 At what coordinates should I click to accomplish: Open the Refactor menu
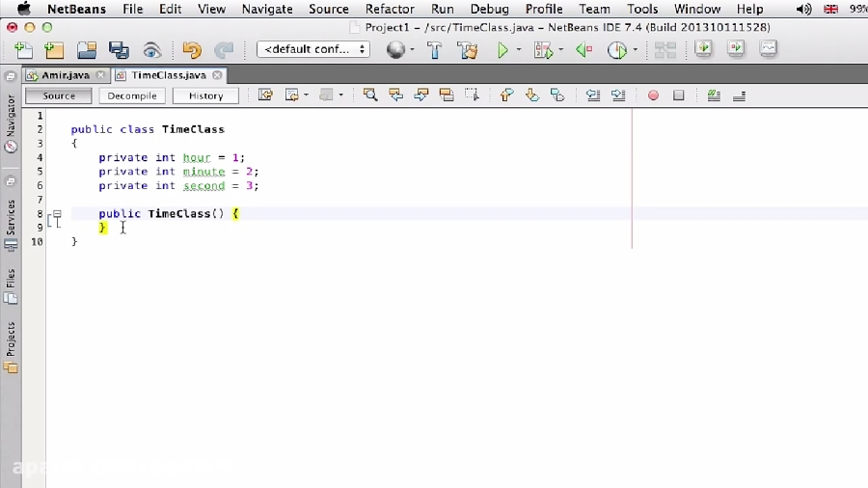[x=390, y=9]
